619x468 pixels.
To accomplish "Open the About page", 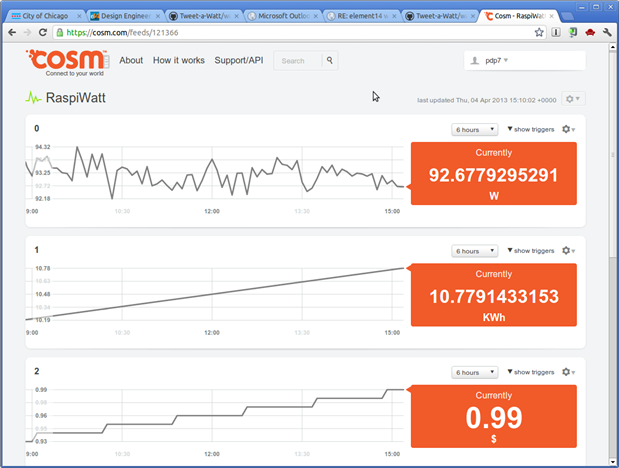I will tap(131, 60).
